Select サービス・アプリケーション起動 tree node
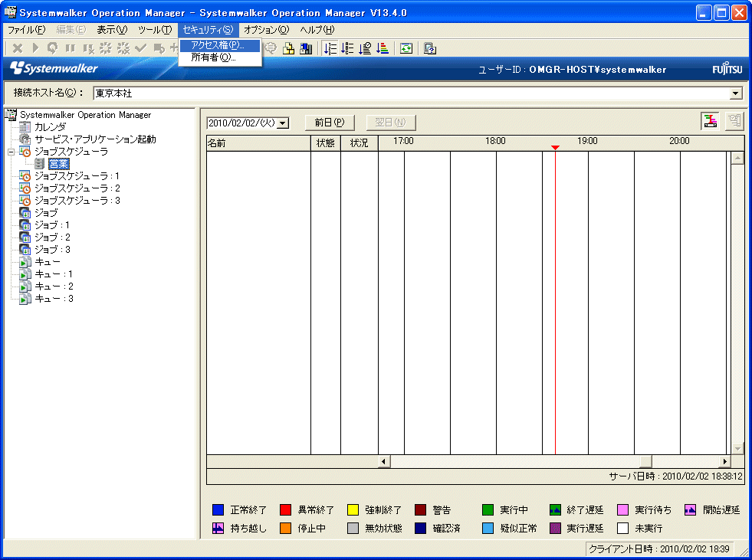The width and height of the screenshot is (752, 560). tap(96, 139)
